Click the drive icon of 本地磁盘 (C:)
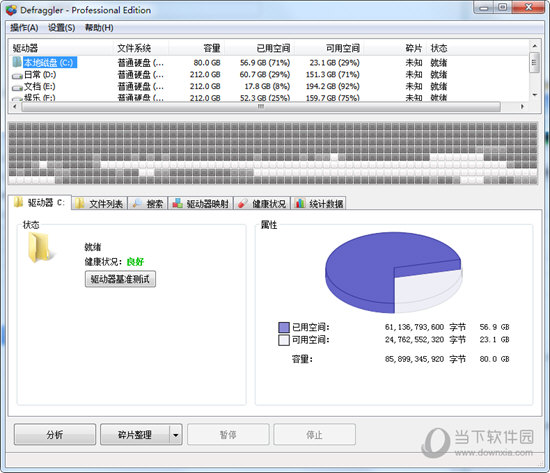This screenshot has height=473, width=550. point(17,62)
